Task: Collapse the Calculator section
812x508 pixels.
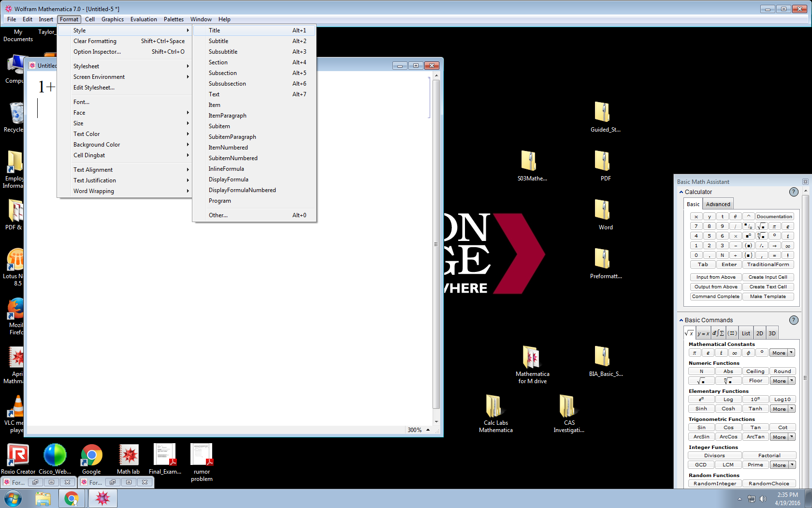Action: click(x=681, y=192)
